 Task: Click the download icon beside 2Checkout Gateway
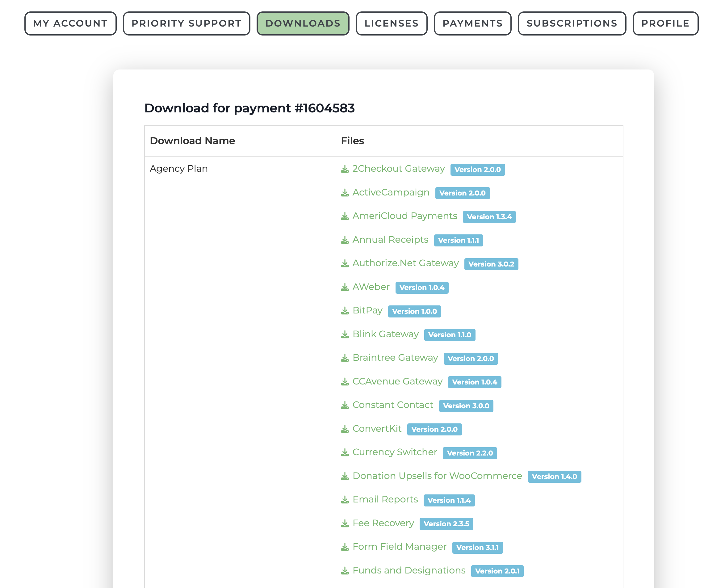pyautogui.click(x=344, y=169)
